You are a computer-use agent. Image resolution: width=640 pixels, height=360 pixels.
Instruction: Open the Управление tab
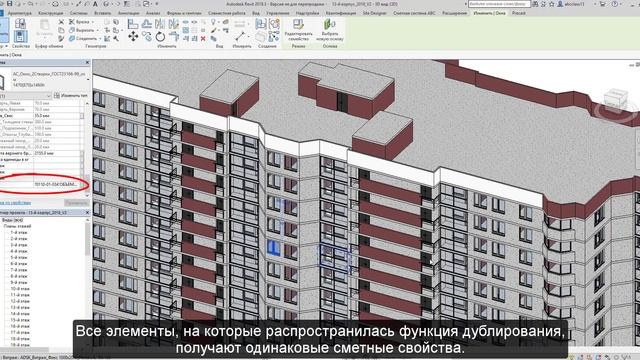pos(278,13)
